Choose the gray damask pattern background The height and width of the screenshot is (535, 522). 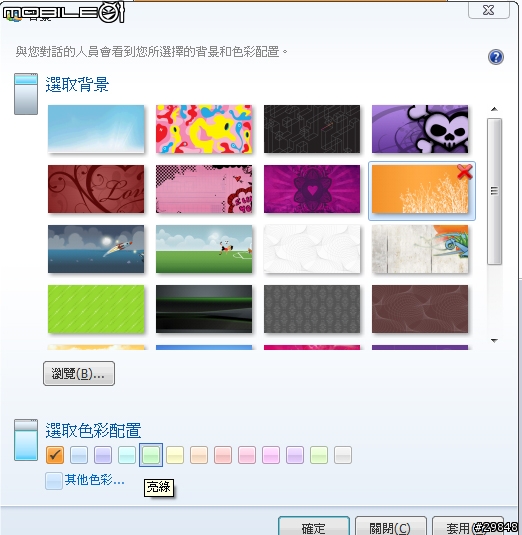pos(312,309)
